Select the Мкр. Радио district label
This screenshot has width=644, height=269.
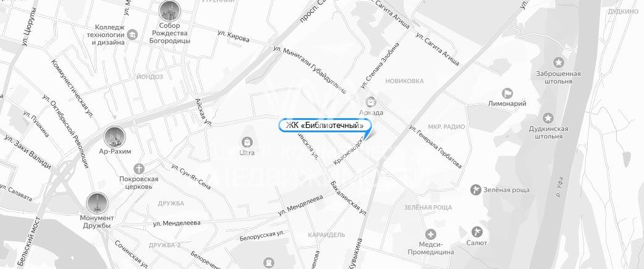tap(446, 127)
